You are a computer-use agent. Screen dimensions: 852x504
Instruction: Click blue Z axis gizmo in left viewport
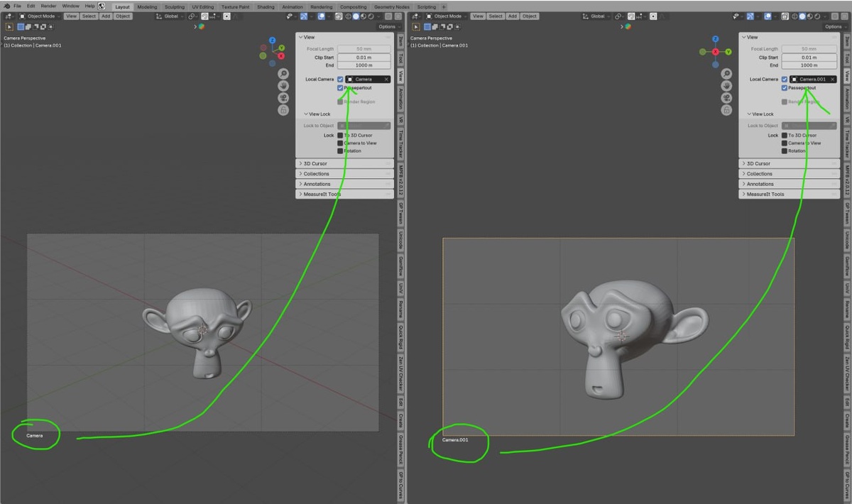pyautogui.click(x=271, y=40)
